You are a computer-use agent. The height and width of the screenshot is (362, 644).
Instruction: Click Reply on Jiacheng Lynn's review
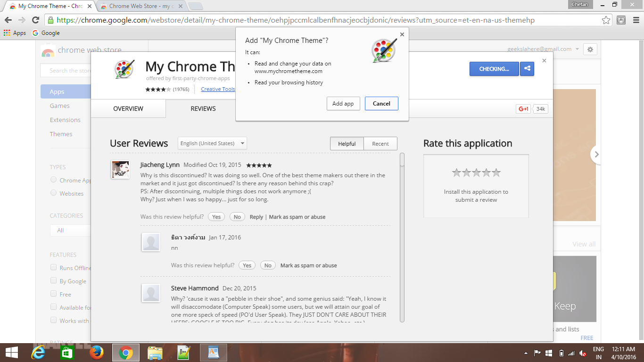(x=256, y=217)
